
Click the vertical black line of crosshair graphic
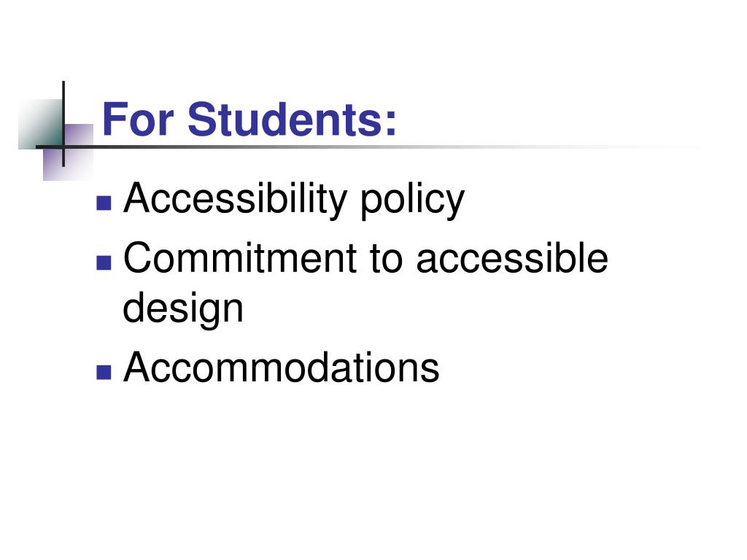(63, 124)
